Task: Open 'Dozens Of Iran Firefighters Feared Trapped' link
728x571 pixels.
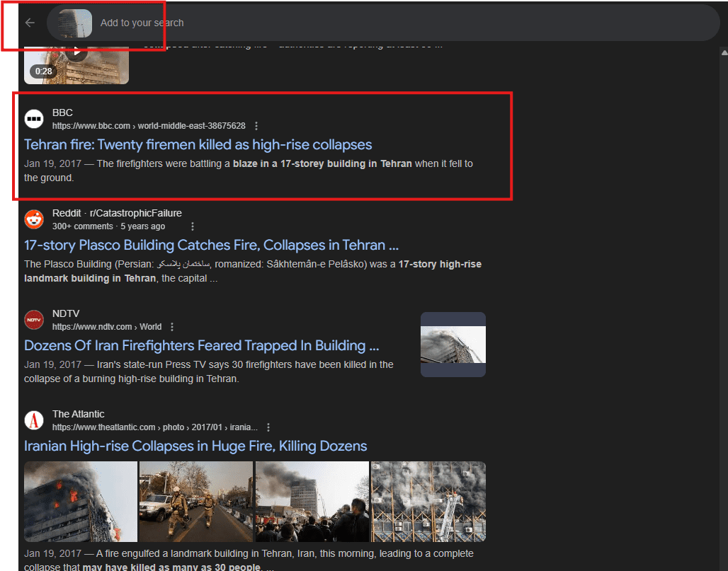Action: coord(202,345)
